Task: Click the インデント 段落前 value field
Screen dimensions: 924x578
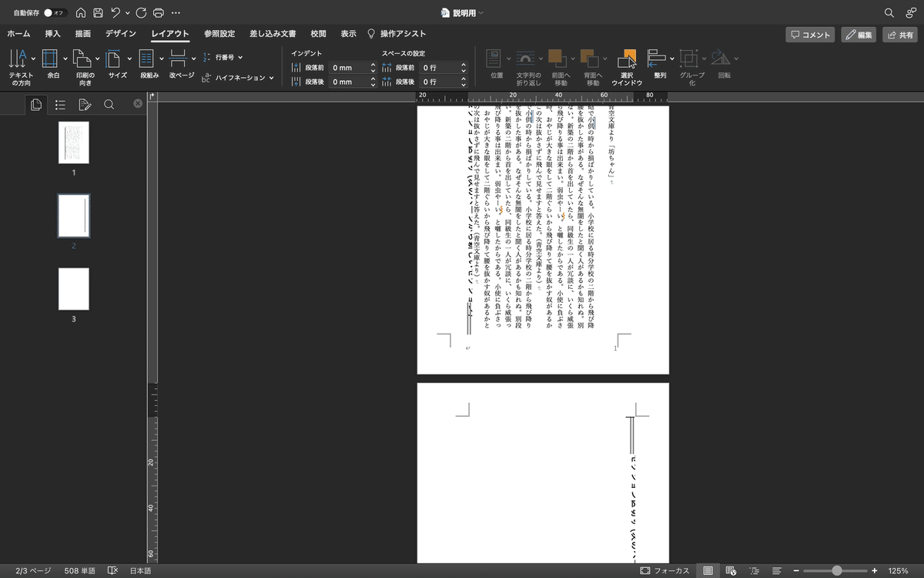Action: [349, 68]
